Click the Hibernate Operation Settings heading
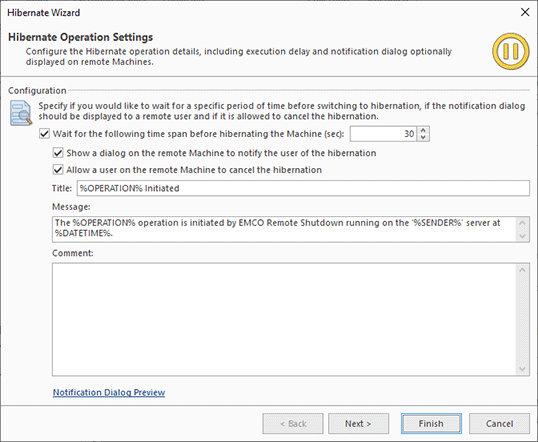 (x=81, y=37)
